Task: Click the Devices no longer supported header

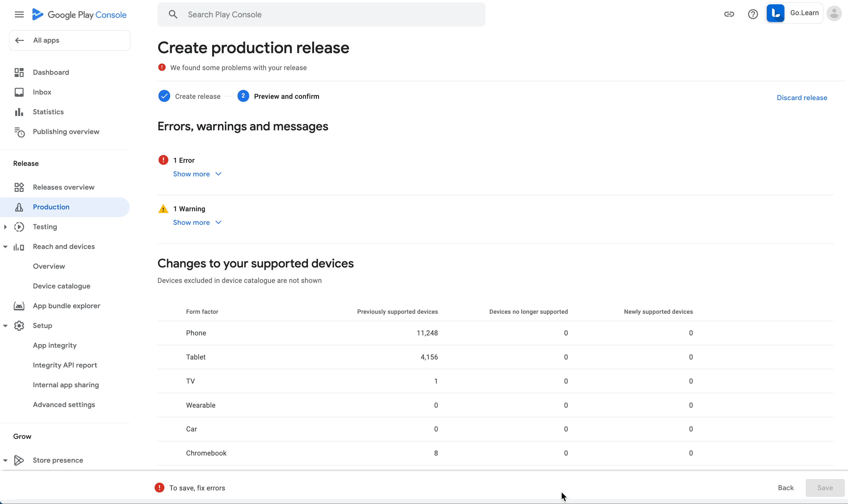Action: click(x=528, y=312)
